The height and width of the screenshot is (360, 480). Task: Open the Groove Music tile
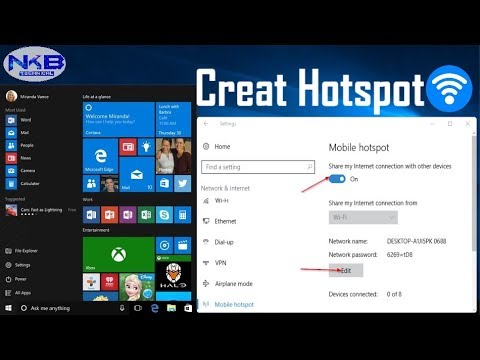pos(164,245)
